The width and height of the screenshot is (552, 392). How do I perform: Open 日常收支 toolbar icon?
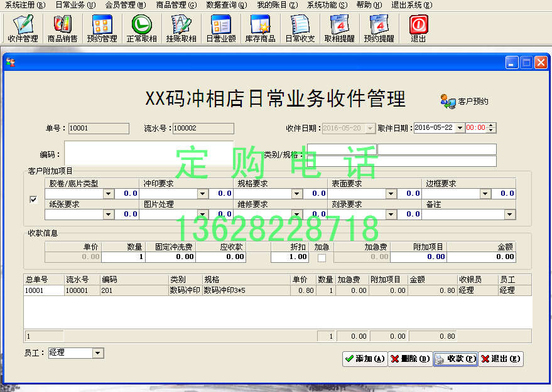[300, 28]
